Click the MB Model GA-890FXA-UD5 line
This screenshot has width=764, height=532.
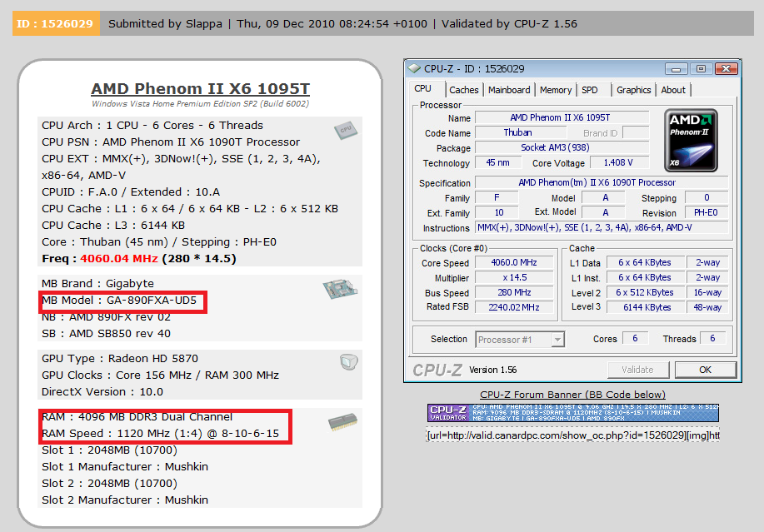(x=119, y=301)
